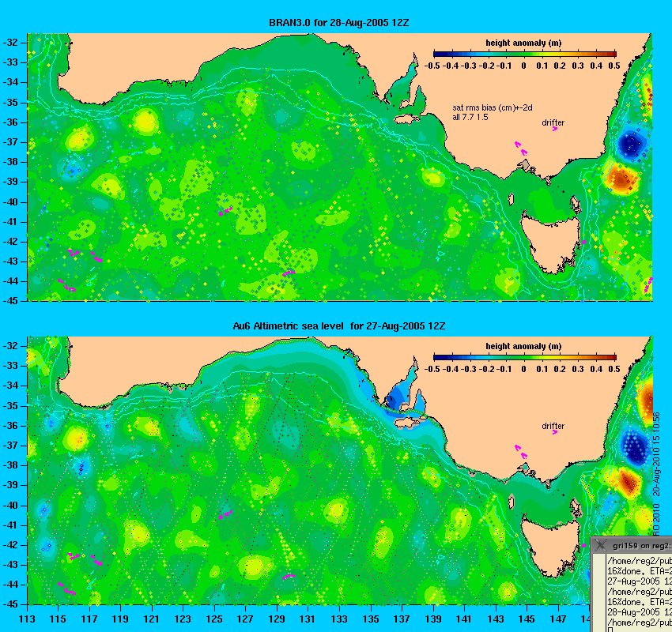Click the '27-Aug-2005 12' line in the terminal
Viewport: 672px width, 632px height.
coord(640,581)
